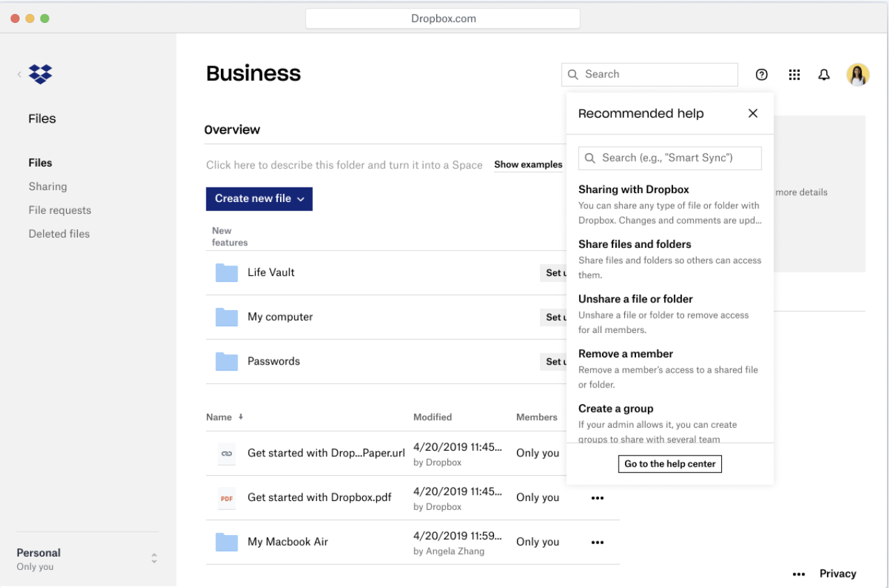Click the Life Vault folder icon
Screen dimensions: 889x588
point(226,272)
